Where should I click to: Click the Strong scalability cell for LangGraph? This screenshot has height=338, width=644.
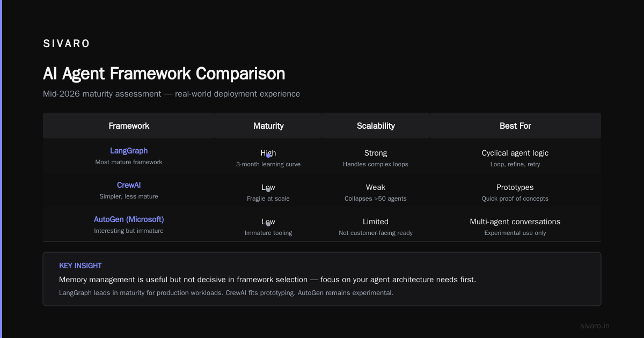pyautogui.click(x=376, y=158)
